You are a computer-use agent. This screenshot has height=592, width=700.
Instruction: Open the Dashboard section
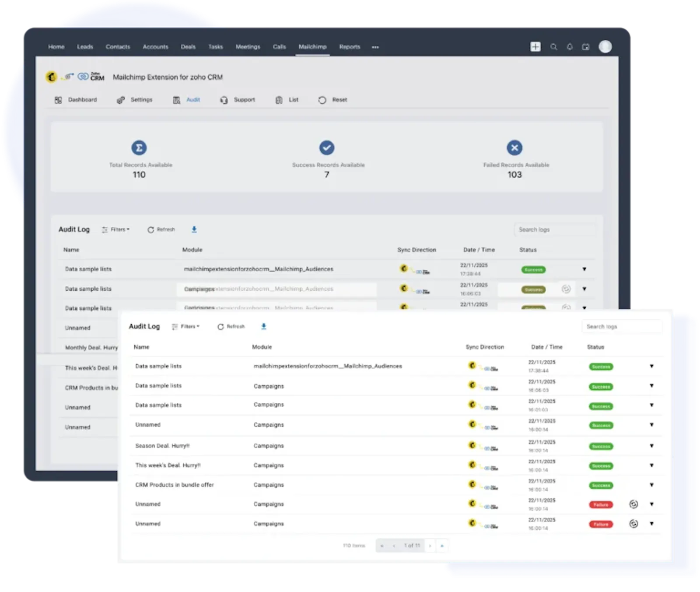click(76, 100)
